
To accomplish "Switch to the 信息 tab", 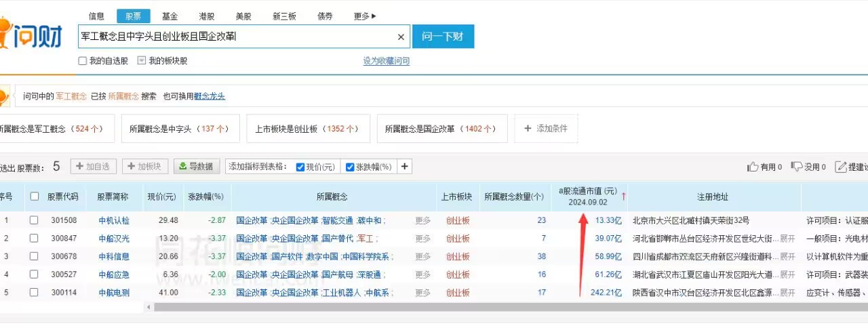I will coord(97,16).
